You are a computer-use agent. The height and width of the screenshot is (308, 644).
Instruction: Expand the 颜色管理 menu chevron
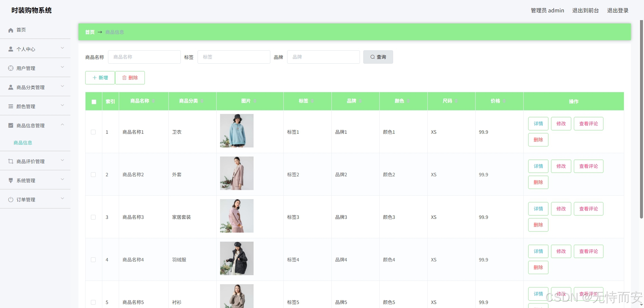pos(62,105)
